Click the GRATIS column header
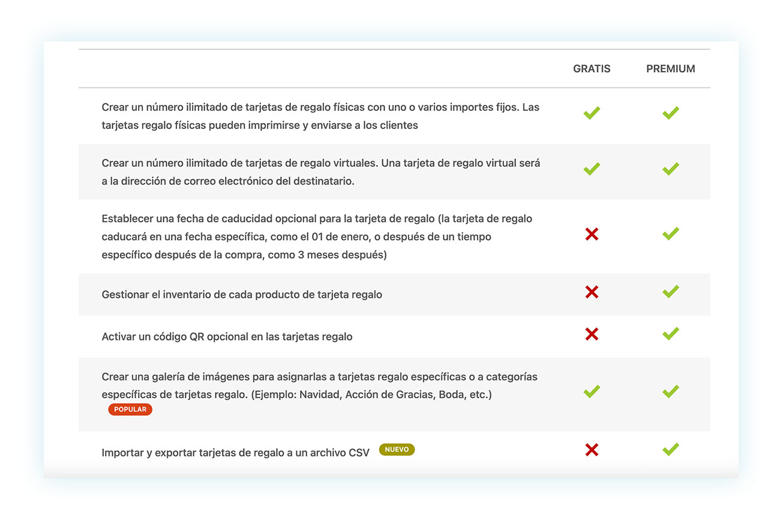The height and width of the screenshot is (532, 780). [592, 69]
